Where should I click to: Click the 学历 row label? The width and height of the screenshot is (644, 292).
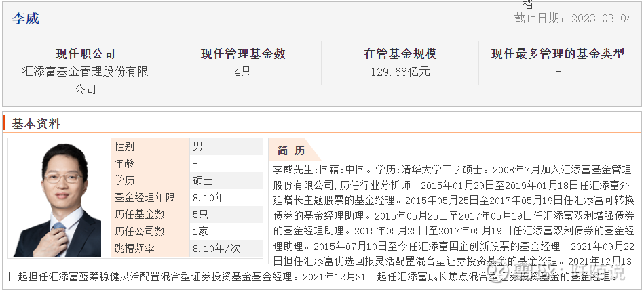pyautogui.click(x=124, y=180)
